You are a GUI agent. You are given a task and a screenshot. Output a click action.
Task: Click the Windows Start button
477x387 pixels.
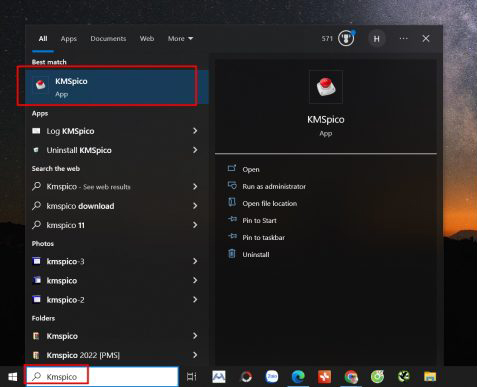(x=13, y=377)
